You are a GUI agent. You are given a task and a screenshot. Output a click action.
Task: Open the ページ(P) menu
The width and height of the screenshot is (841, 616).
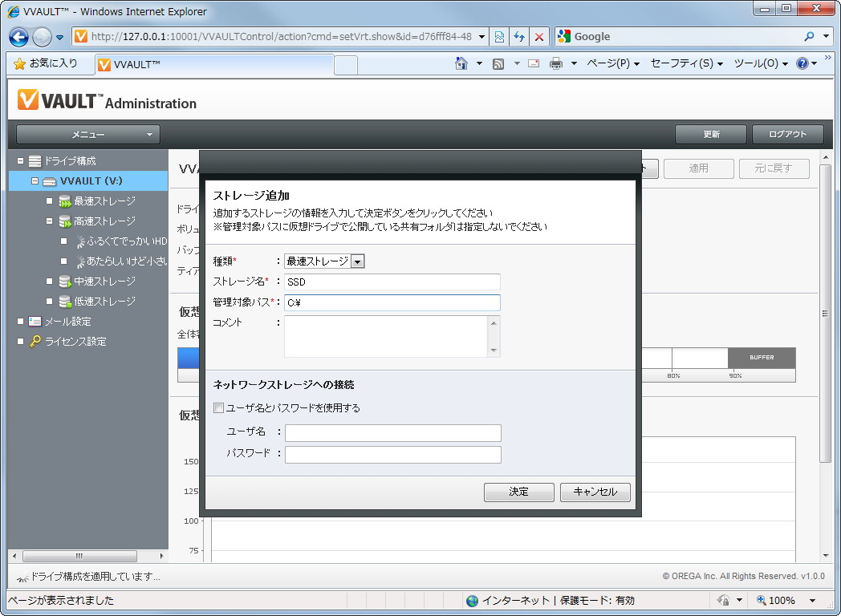pyautogui.click(x=613, y=63)
